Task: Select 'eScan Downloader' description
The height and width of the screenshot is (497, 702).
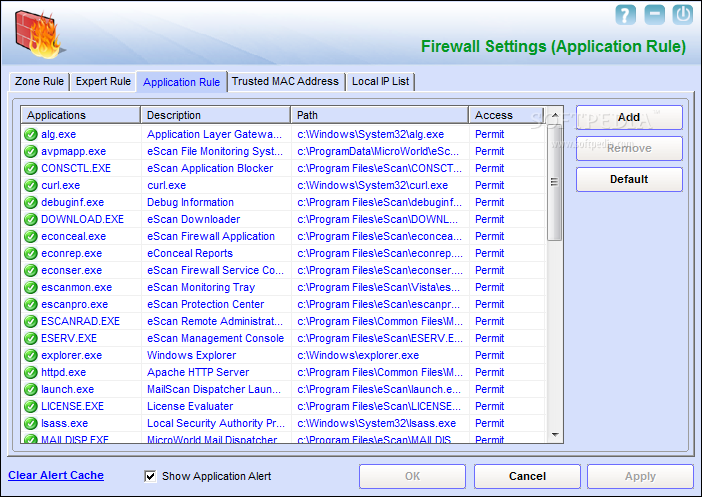Action: (x=193, y=219)
